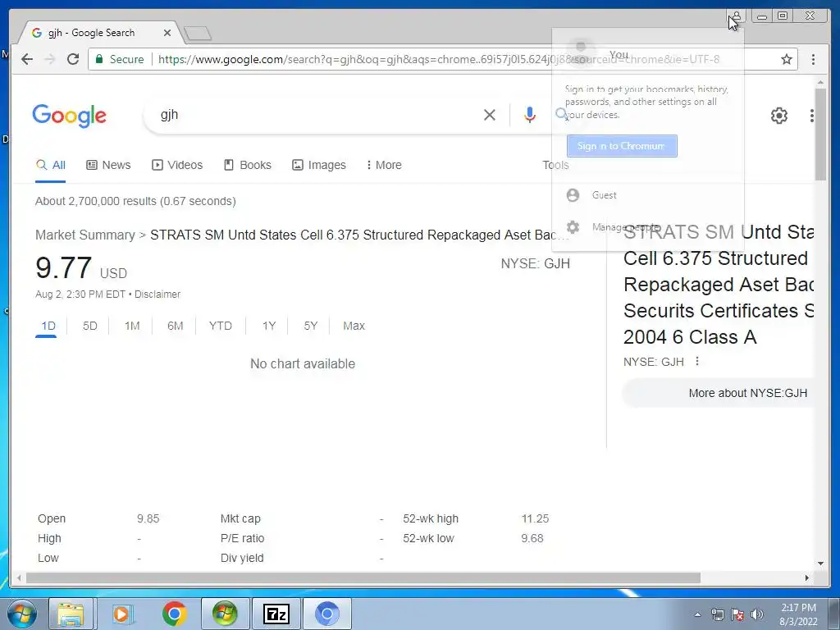Image resolution: width=840 pixels, height=630 pixels.
Task: Switch to the Videos tab
Action: click(x=177, y=165)
